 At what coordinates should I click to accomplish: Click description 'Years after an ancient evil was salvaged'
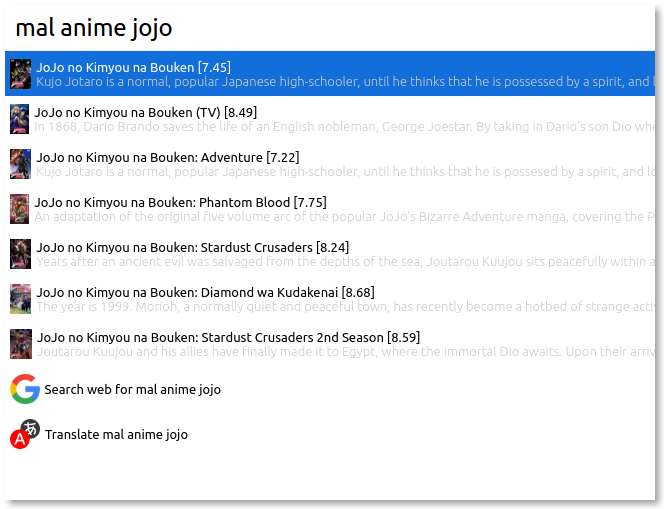(345, 262)
